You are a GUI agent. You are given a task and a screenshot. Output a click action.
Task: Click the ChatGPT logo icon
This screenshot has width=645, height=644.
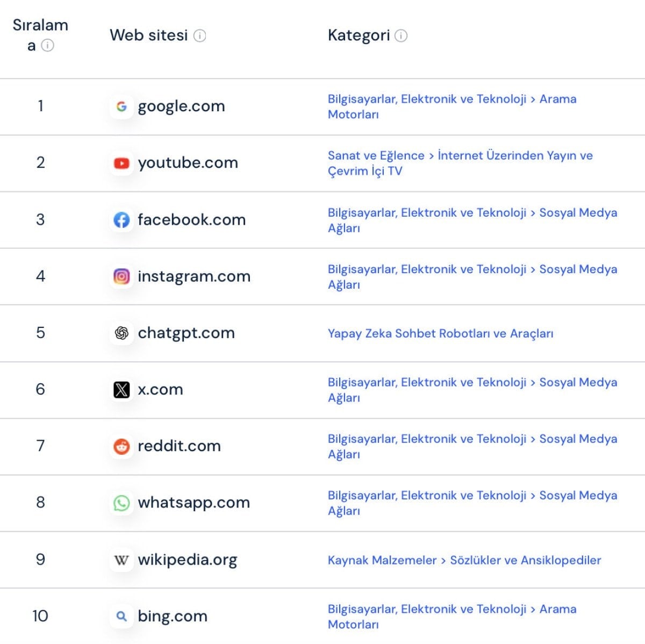[x=121, y=333]
